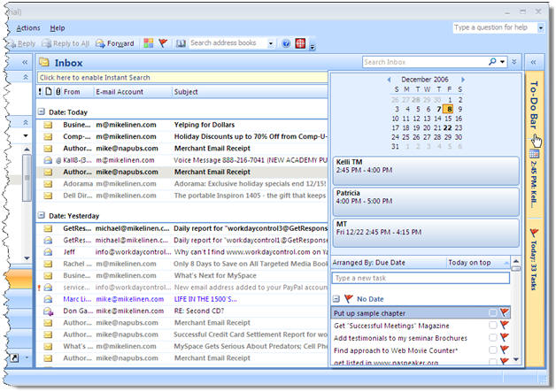Click 'Click here to enable Instant Search'
The height and width of the screenshot is (392, 556).
point(95,78)
